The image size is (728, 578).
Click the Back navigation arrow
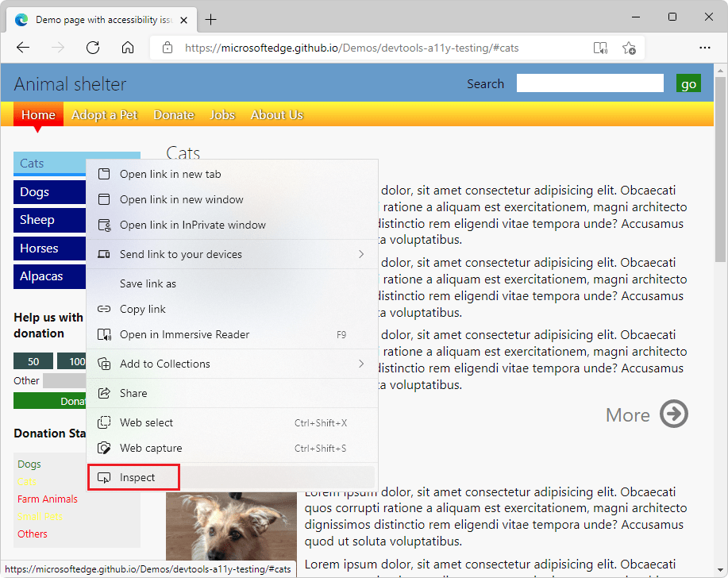(23, 48)
